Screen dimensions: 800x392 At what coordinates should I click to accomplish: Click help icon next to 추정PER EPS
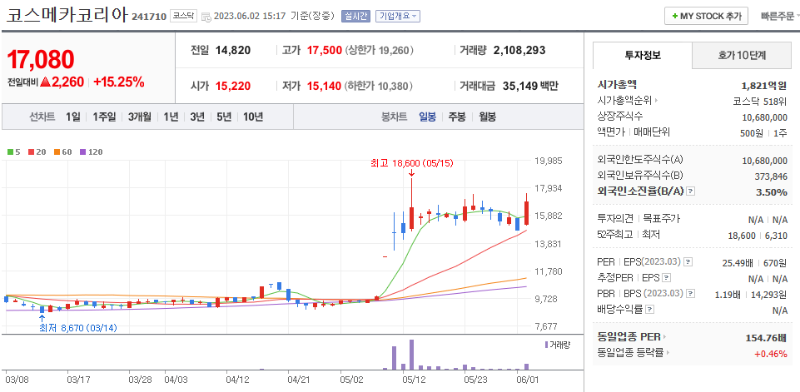coord(666,278)
